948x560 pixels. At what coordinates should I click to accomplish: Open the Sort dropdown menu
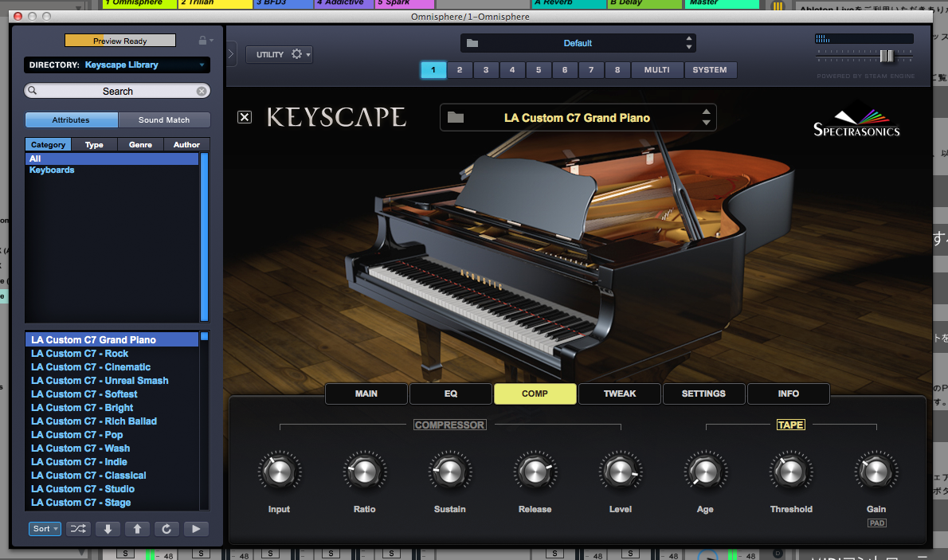tap(45, 529)
